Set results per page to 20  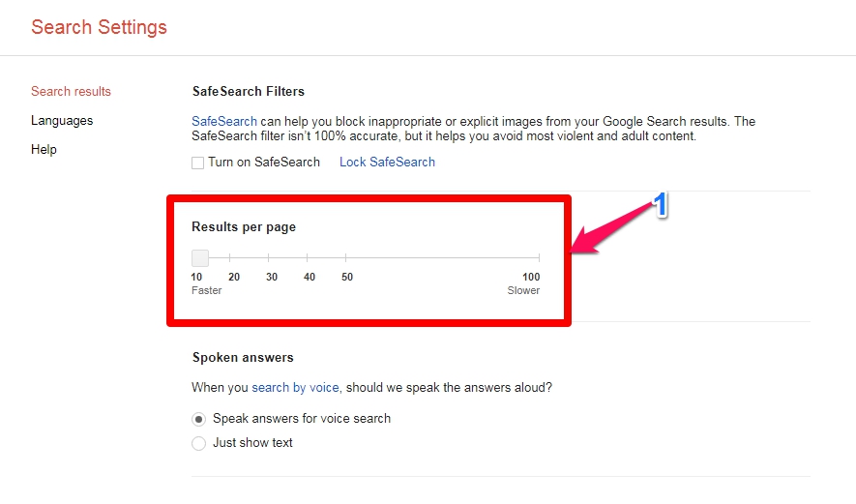click(230, 257)
